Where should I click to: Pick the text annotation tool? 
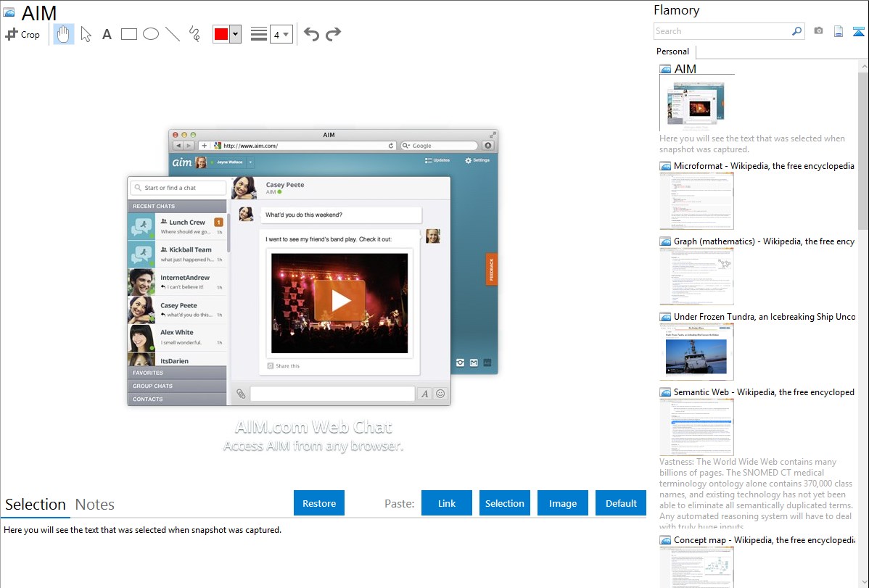107,34
